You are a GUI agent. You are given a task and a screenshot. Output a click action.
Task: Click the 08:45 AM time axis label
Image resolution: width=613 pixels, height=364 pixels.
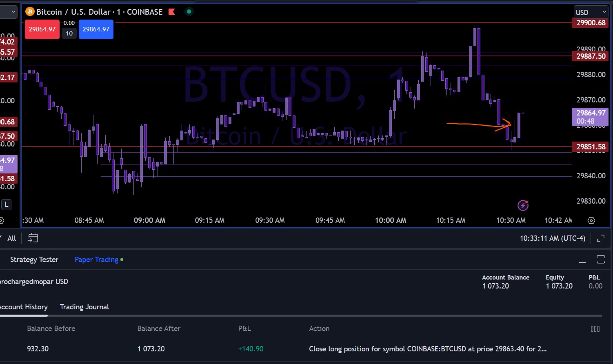point(89,220)
